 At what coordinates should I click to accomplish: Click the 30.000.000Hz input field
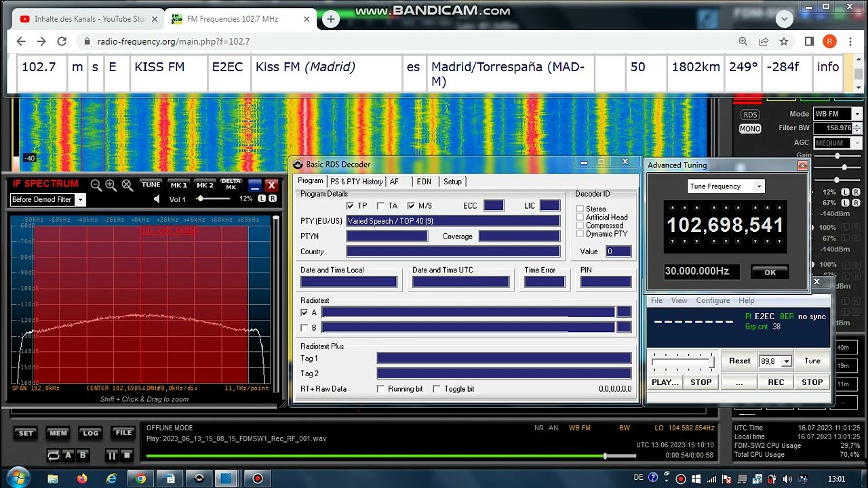tap(702, 271)
